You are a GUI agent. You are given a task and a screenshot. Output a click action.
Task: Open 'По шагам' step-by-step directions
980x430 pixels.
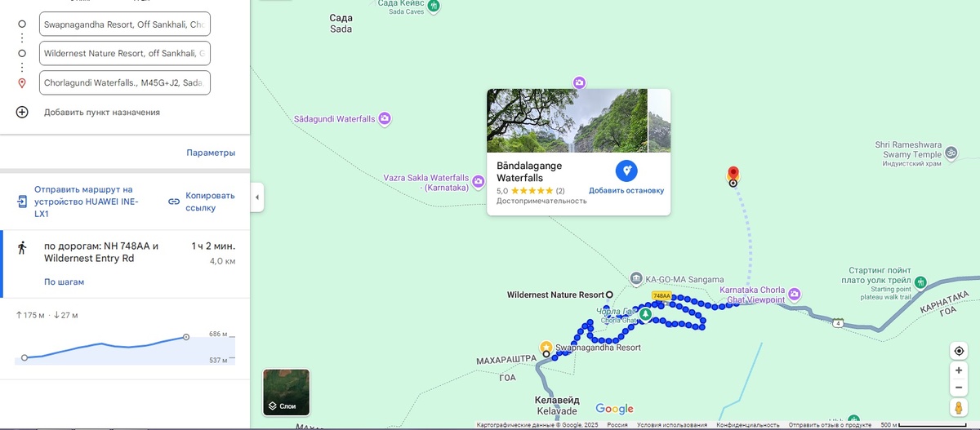(64, 281)
